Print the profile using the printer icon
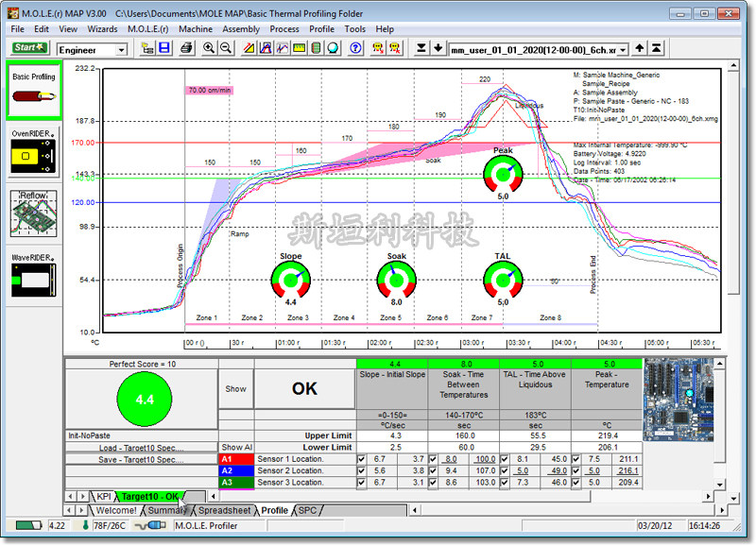Viewport: 756px width, 546px height. (x=186, y=48)
